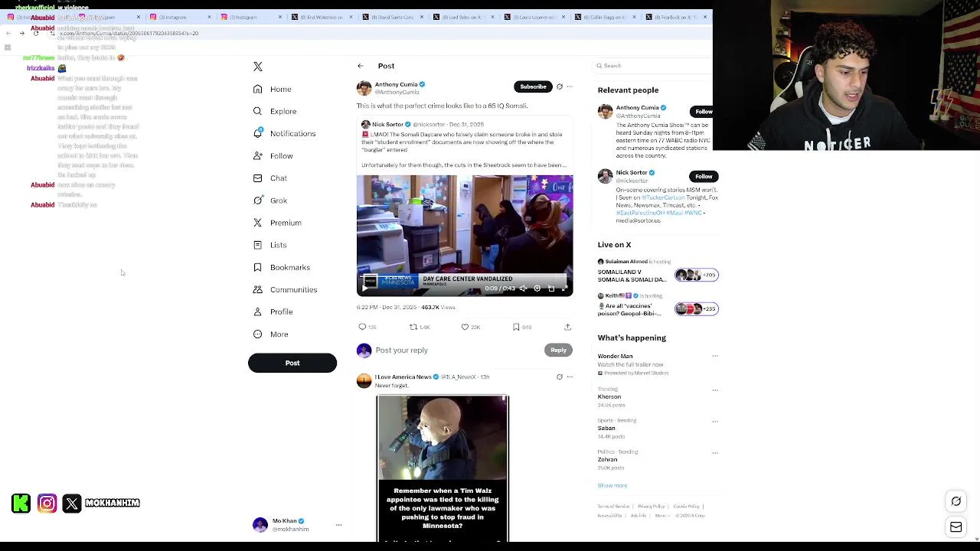Go back using the Post arrow
980x551 pixels.
point(361,66)
